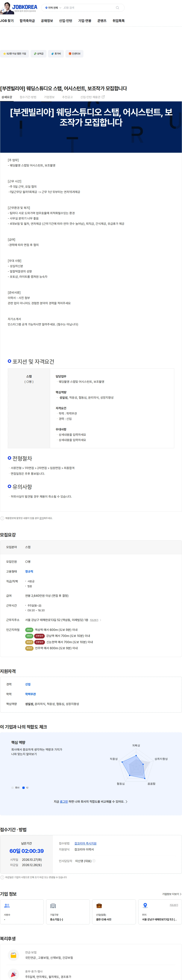Open 지도보기 link next to 근무지주소

(x=94, y=620)
